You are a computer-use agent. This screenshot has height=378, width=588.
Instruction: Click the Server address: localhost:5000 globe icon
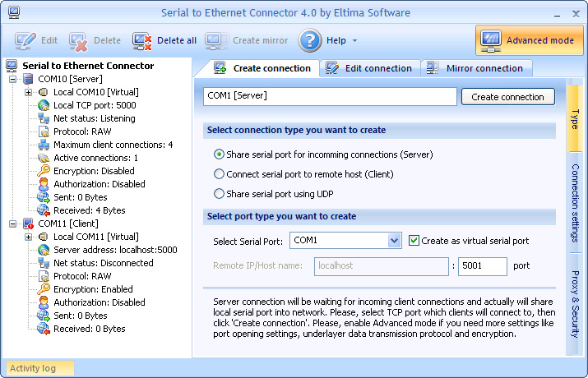point(44,250)
